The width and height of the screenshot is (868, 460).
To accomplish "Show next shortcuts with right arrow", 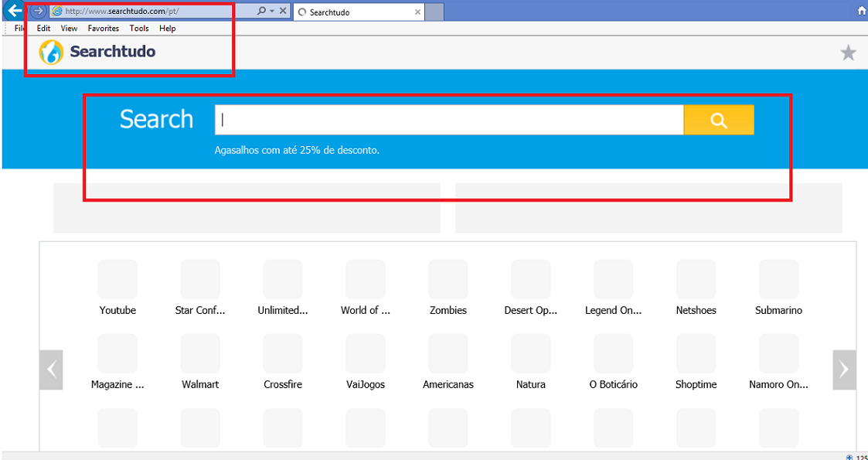I will [844, 370].
